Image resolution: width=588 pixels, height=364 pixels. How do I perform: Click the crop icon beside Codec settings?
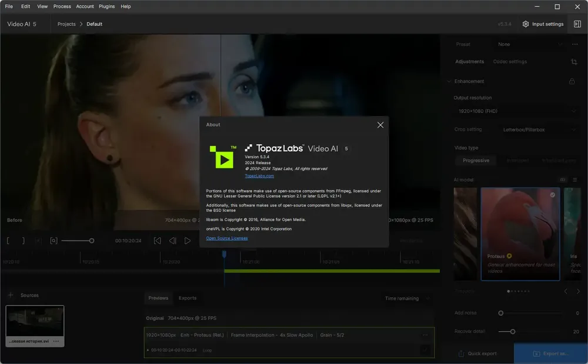574,62
